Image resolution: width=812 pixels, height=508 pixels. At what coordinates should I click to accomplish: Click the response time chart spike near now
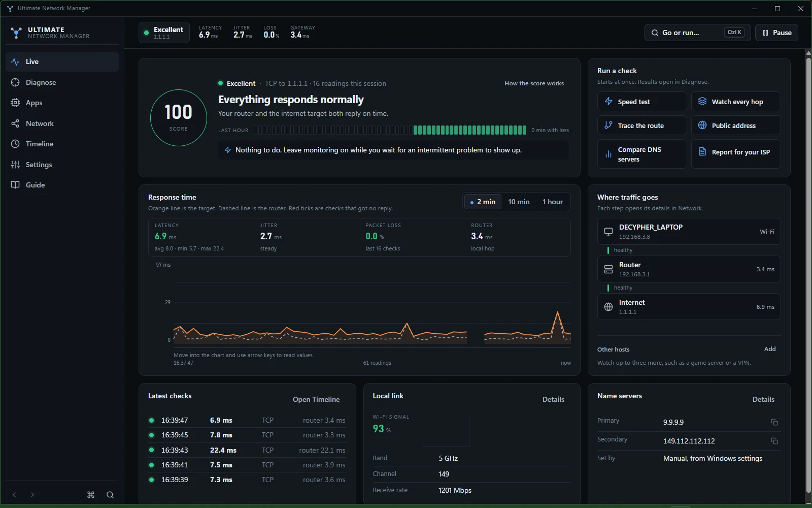[x=558, y=313]
